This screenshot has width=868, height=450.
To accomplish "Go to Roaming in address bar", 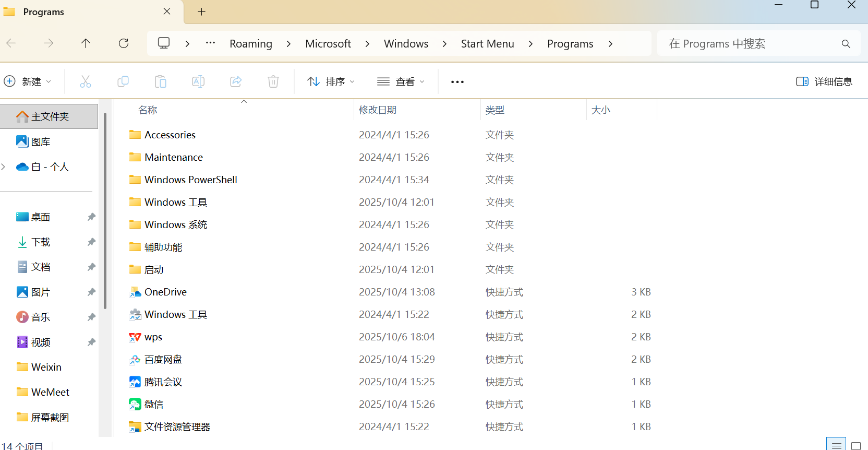I will 251,44.
